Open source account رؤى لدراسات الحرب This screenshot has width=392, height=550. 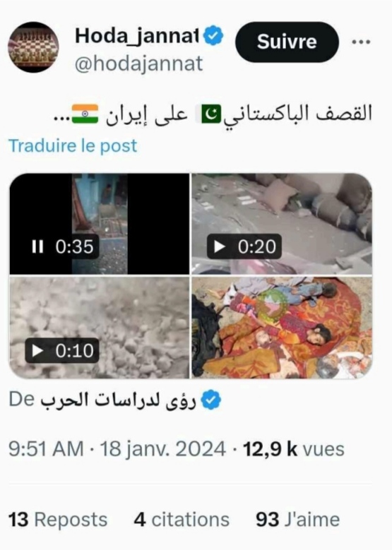(x=118, y=400)
